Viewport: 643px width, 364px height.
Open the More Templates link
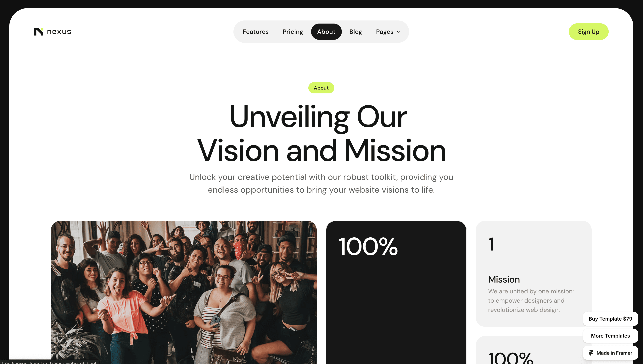pyautogui.click(x=610, y=336)
